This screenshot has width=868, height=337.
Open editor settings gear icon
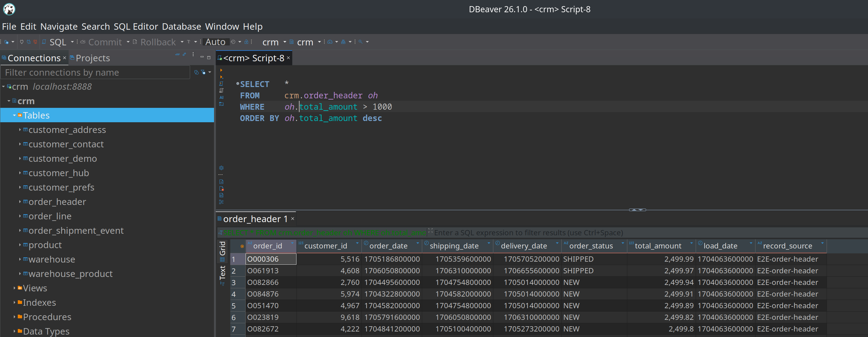point(221,168)
